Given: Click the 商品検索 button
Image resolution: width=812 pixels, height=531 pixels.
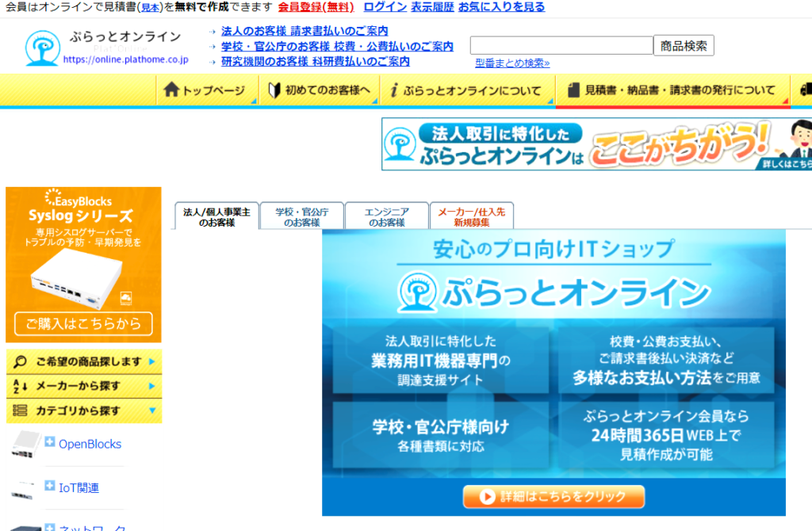Looking at the screenshot, I should pyautogui.click(x=684, y=45).
